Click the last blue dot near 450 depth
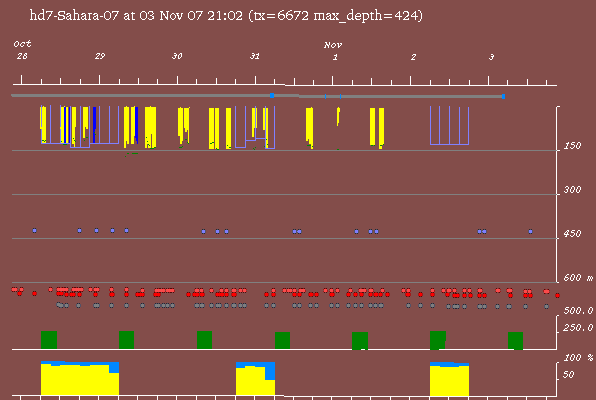Image resolution: width=596 pixels, height=400 pixels. 531,231
